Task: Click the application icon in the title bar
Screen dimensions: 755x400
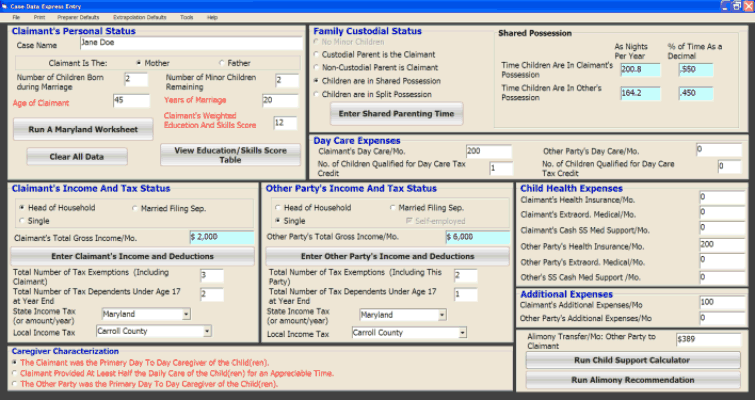Action: [x=5, y=5]
